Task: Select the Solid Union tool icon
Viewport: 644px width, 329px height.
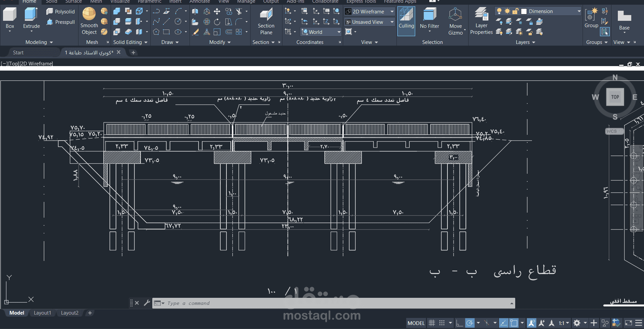Action: [x=117, y=11]
